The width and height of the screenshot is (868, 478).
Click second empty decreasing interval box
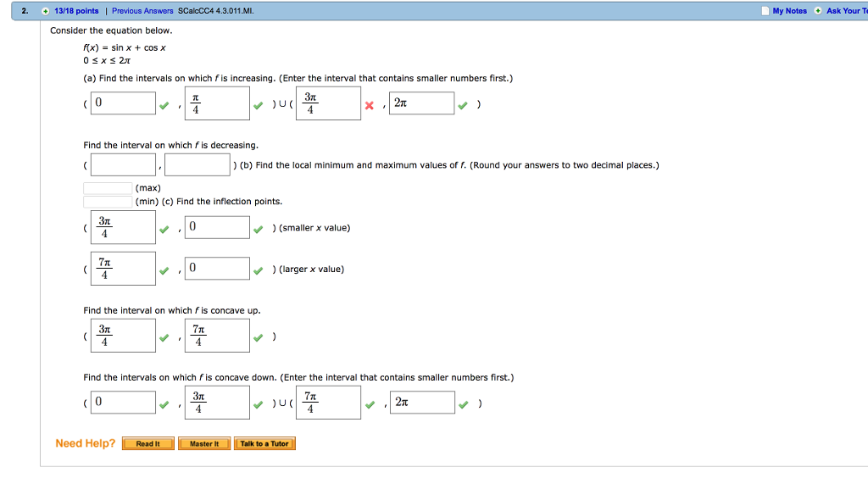pyautogui.click(x=197, y=165)
